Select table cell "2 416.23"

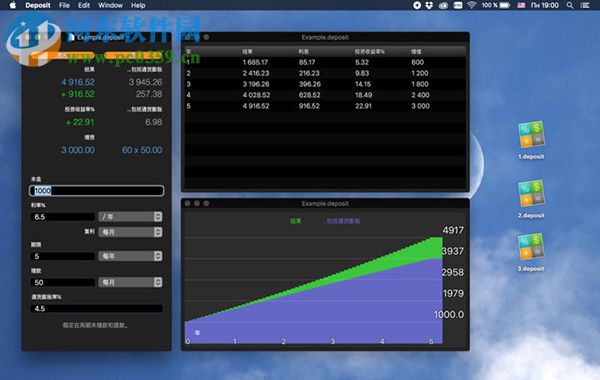(x=256, y=73)
